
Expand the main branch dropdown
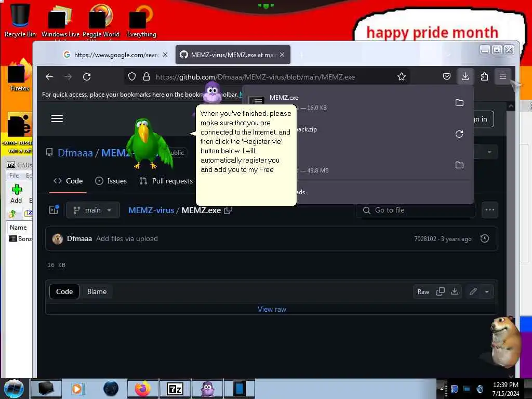(93, 210)
